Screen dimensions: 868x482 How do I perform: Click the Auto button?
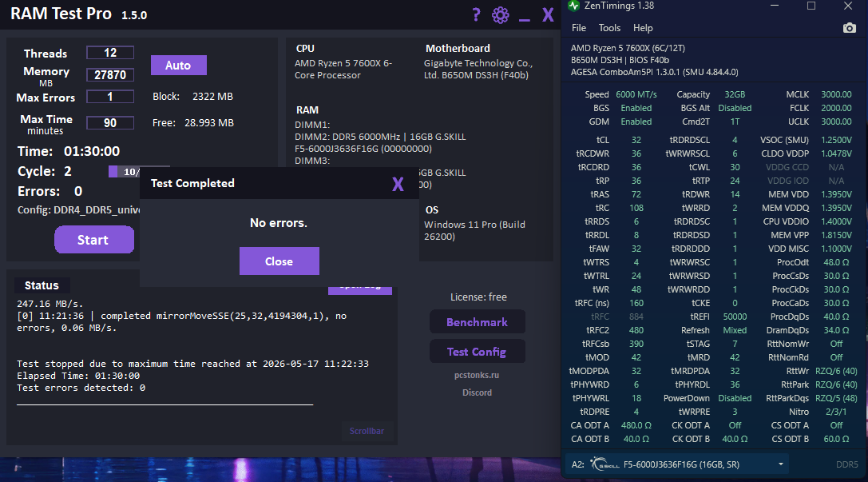tap(178, 66)
